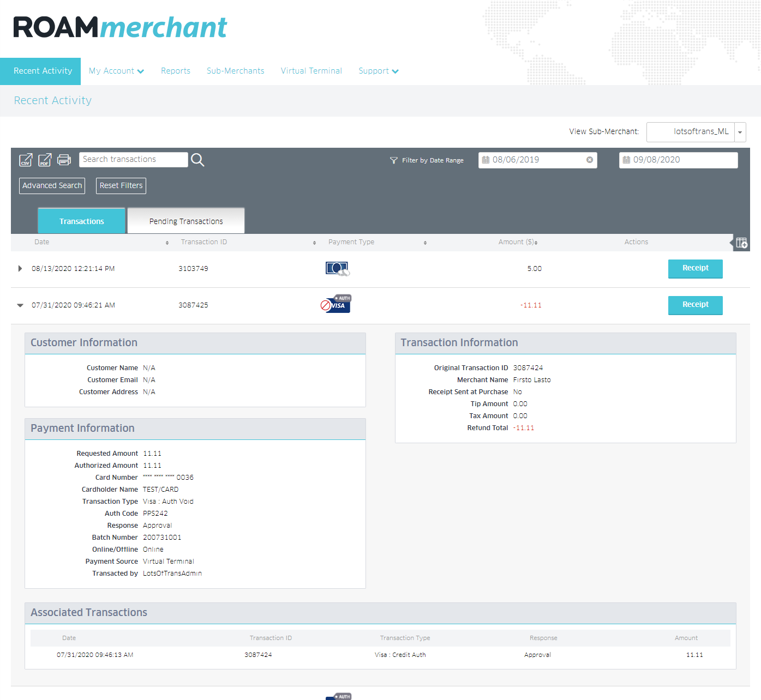Viewport: 761px width, 700px height.
Task: Sort by Amount ($) column
Action: tap(536, 243)
